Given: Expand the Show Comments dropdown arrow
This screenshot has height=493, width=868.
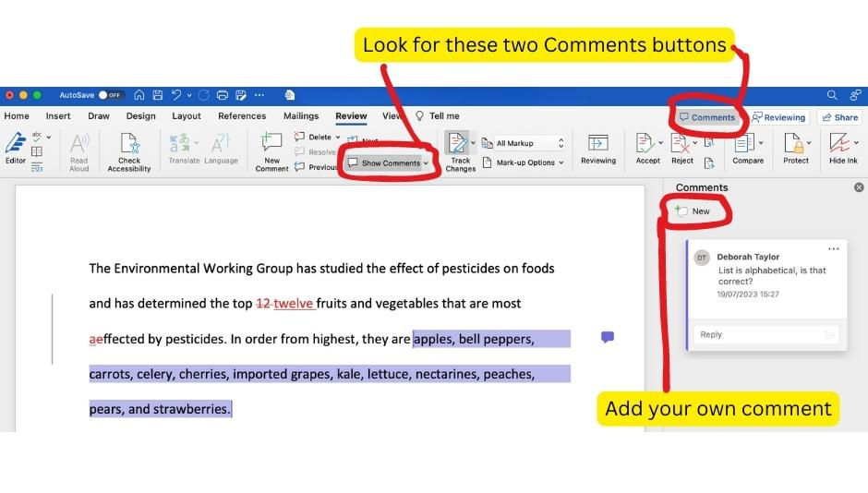Looking at the screenshot, I should [x=426, y=163].
